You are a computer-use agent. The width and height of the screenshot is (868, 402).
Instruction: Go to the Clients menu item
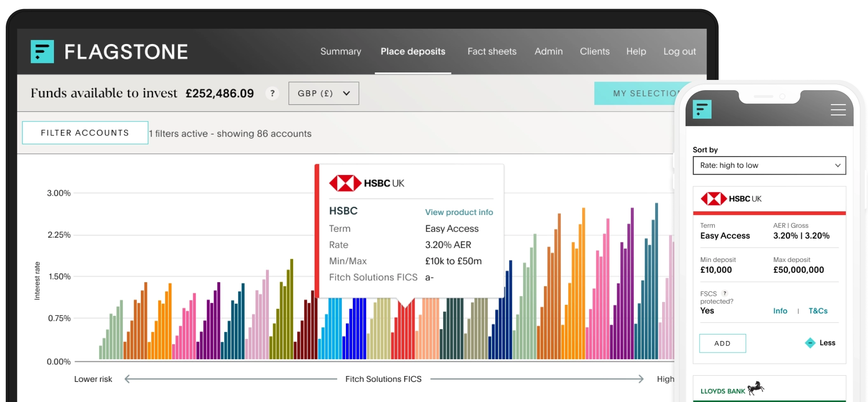594,51
